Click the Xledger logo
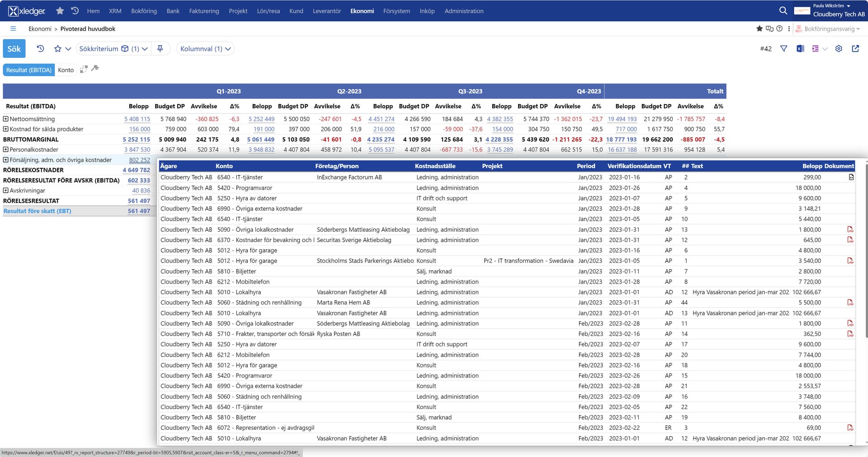The height and width of the screenshot is (457, 868). point(27,11)
